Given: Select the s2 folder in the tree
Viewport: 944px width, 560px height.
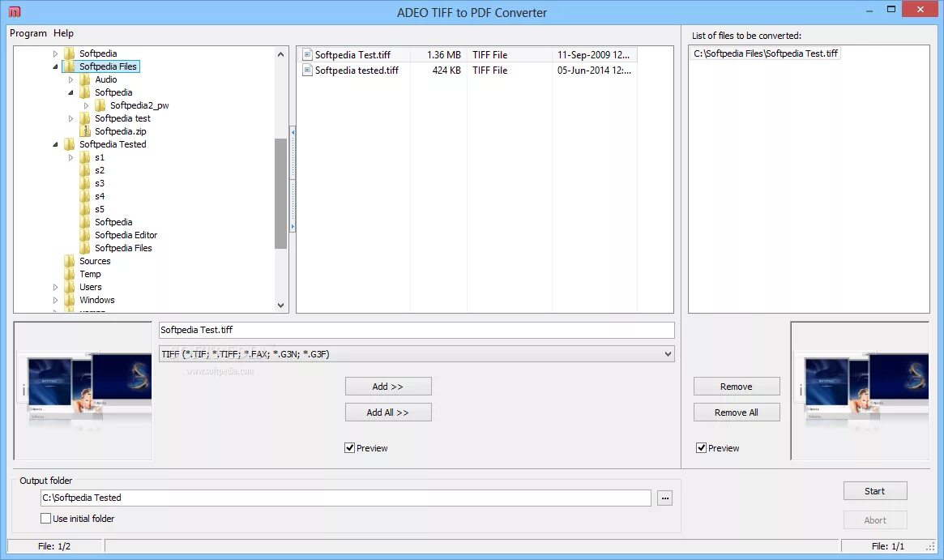Looking at the screenshot, I should (x=100, y=170).
